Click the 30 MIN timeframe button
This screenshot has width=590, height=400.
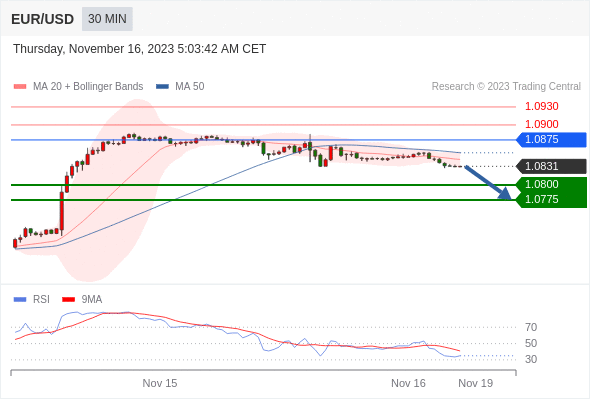coord(107,19)
